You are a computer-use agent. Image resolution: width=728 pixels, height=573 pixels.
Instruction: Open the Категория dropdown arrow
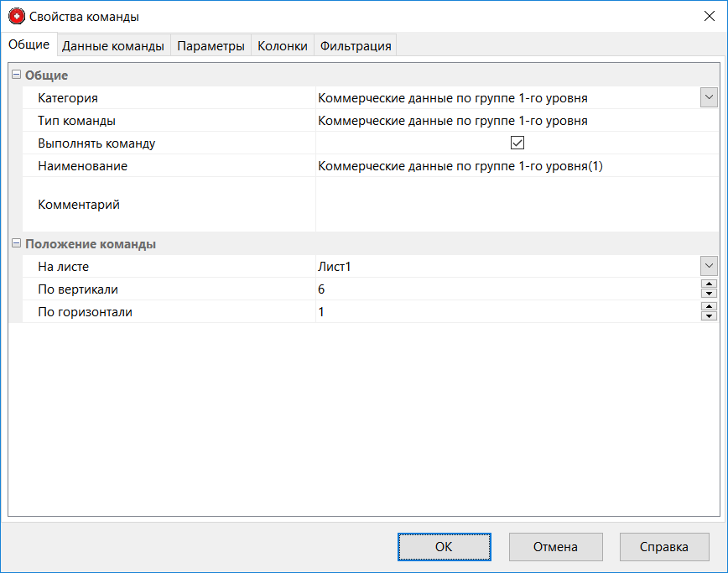pyautogui.click(x=709, y=98)
